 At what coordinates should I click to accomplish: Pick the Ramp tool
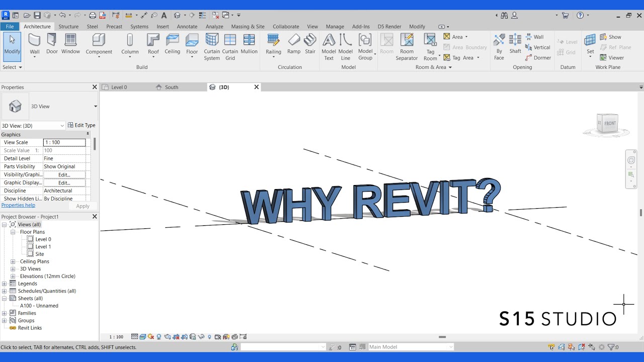(x=294, y=44)
